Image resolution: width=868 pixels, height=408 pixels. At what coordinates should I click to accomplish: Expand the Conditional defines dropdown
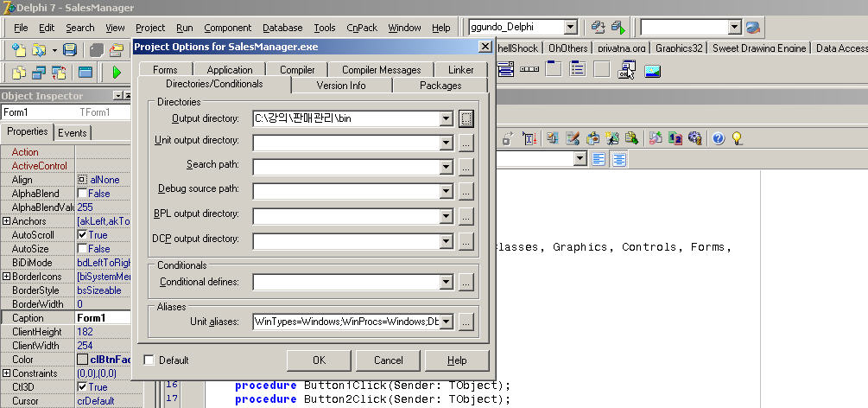[447, 282]
